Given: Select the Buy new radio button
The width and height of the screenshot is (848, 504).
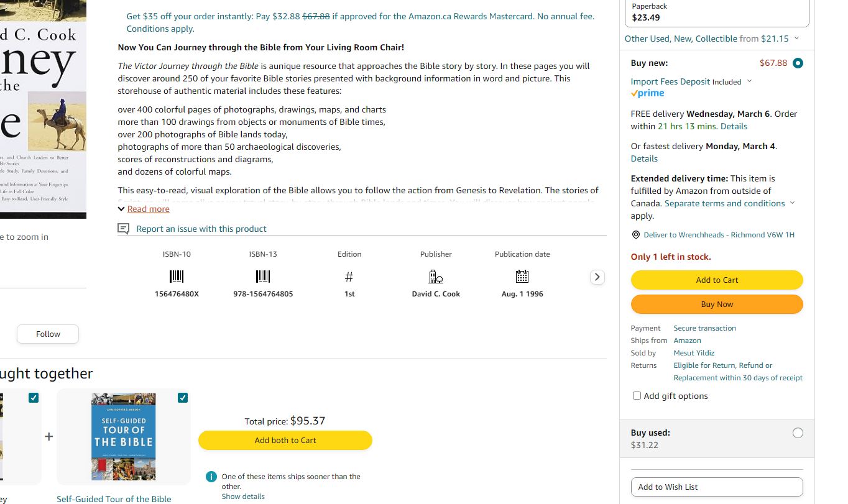Looking at the screenshot, I should click(798, 63).
